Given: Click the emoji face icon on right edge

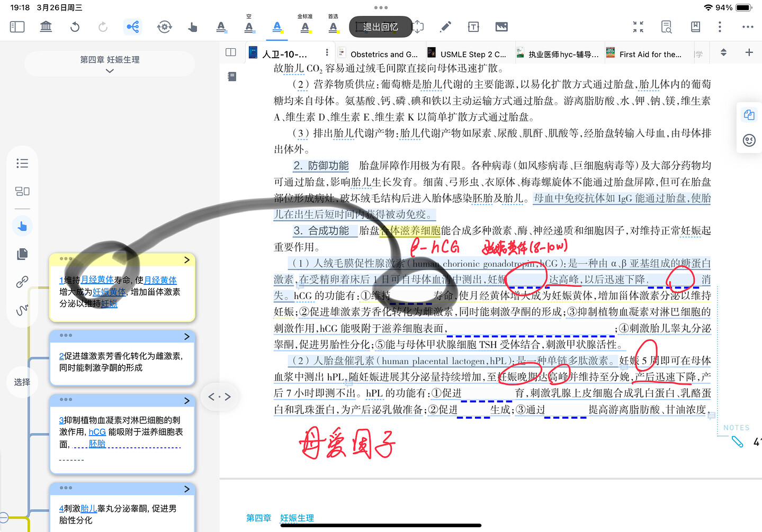Looking at the screenshot, I should [749, 140].
